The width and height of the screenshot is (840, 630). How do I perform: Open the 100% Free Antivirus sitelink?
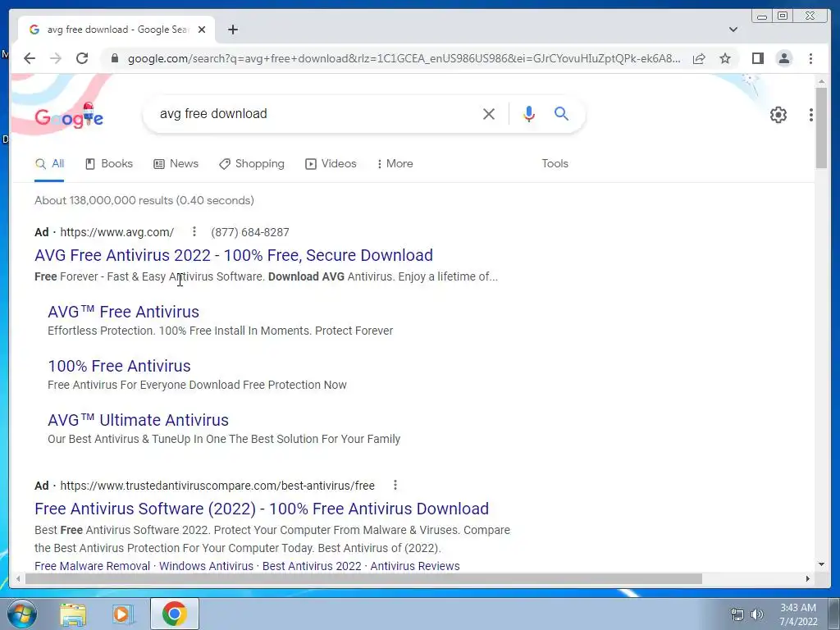tap(119, 366)
